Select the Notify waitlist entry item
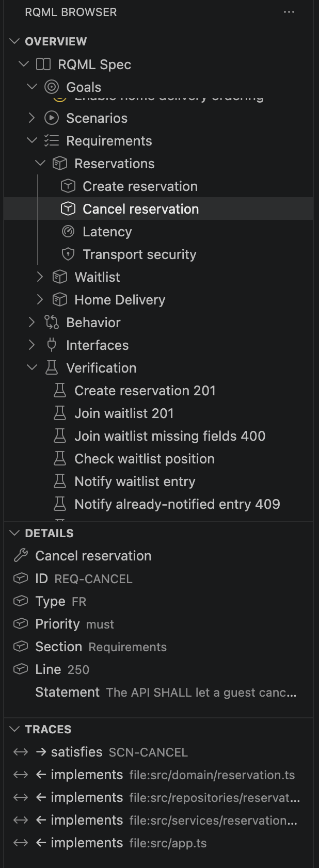This screenshot has height=868, width=319. pyautogui.click(x=135, y=481)
